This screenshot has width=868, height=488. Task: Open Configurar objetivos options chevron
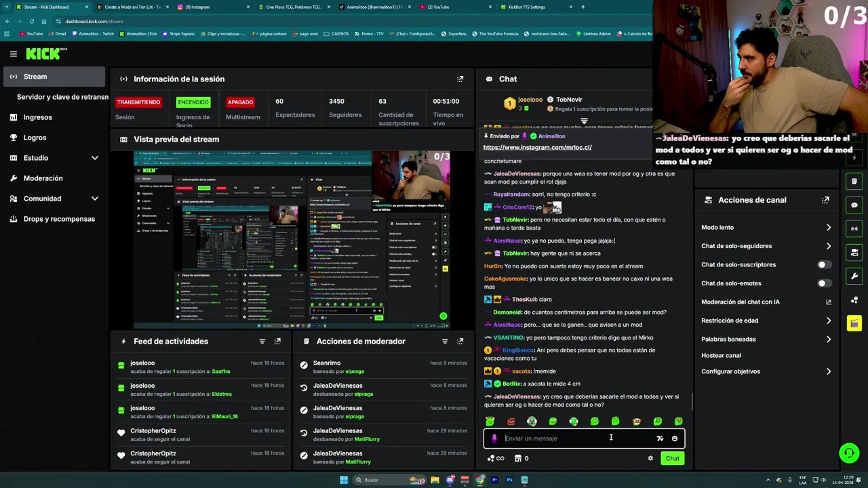828,371
